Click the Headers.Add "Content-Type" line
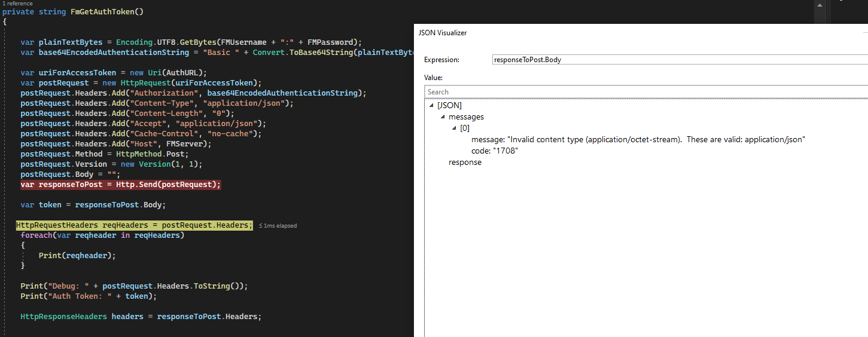This screenshot has width=868, height=337. (157, 103)
